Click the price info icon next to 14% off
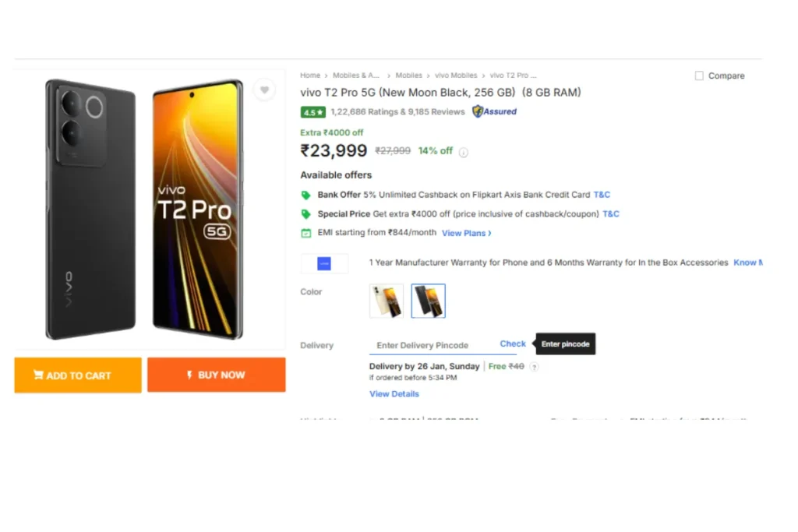This screenshot has width=798, height=532. (x=463, y=152)
